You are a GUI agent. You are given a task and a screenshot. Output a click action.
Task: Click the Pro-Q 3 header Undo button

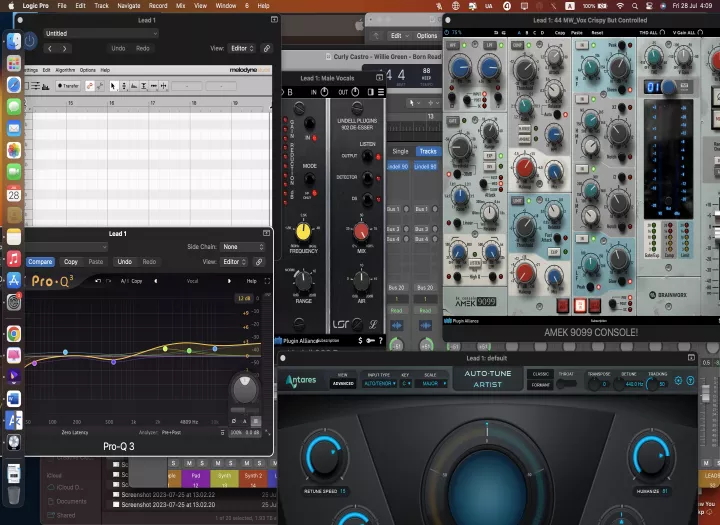(124, 262)
